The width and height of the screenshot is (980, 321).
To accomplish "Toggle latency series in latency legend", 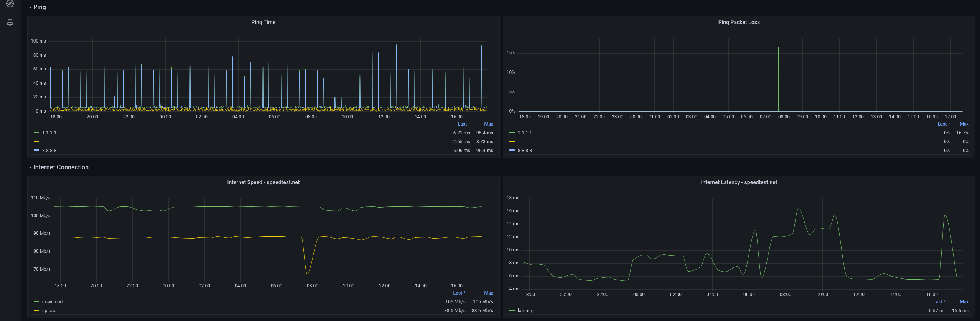I will point(525,311).
